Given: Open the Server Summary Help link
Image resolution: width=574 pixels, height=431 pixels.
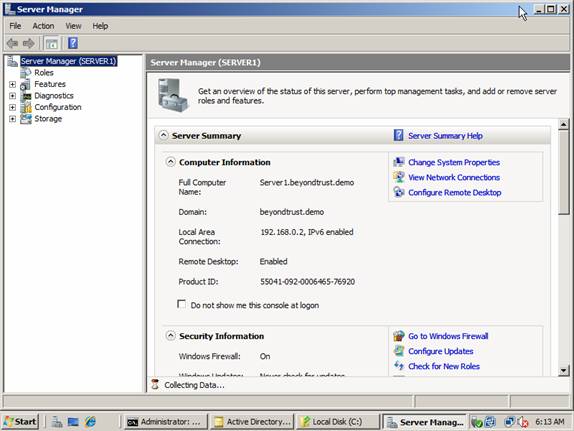Looking at the screenshot, I should click(445, 136).
